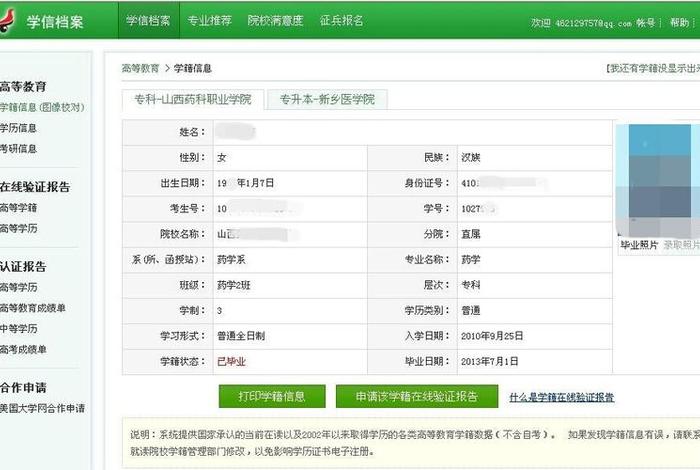Click the 2013年7月1日 graduation date
The width and height of the screenshot is (700, 470).
pos(490,362)
